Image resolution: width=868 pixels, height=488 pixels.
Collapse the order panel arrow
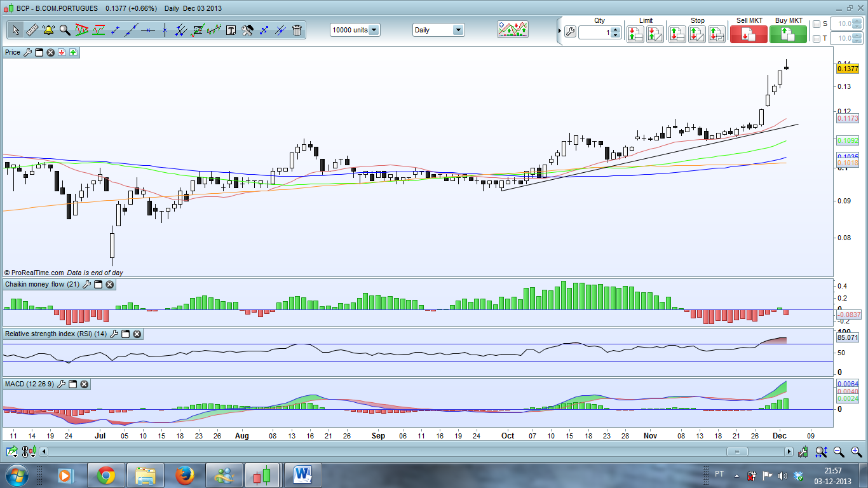(559, 31)
